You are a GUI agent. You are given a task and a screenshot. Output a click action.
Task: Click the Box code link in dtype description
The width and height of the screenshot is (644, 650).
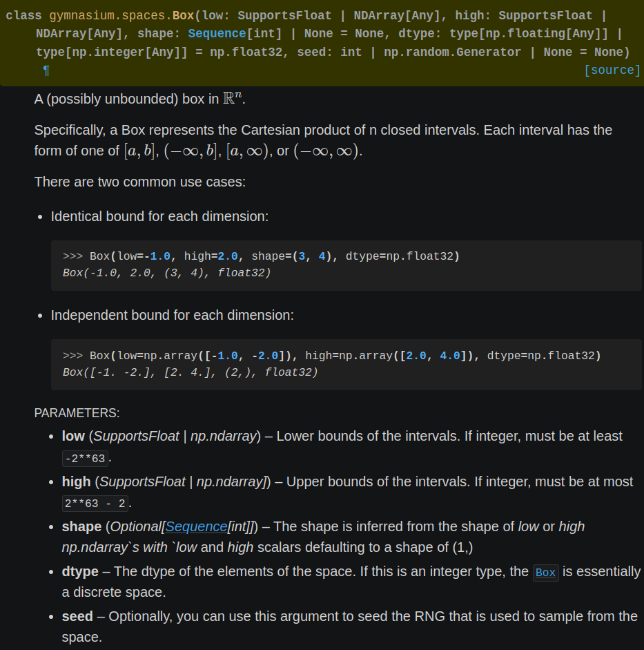point(545,573)
